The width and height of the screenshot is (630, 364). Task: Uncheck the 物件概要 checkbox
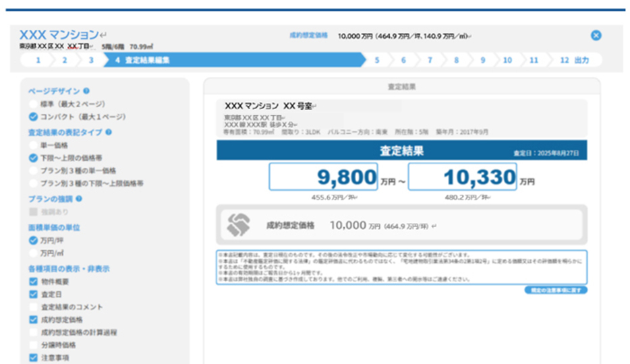(x=33, y=281)
